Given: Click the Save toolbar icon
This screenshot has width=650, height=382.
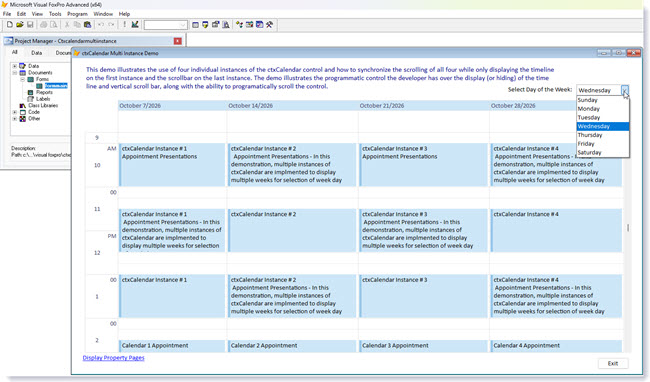Looking at the screenshot, I should click(x=30, y=25).
